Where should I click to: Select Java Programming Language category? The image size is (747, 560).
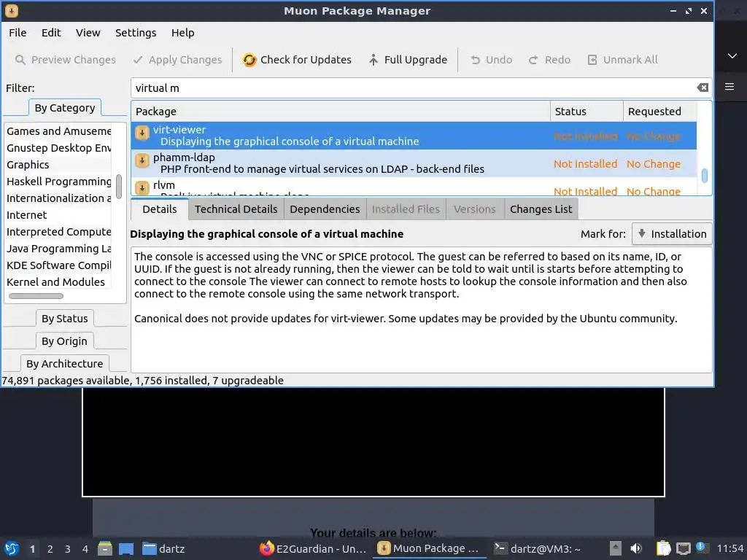click(x=59, y=249)
